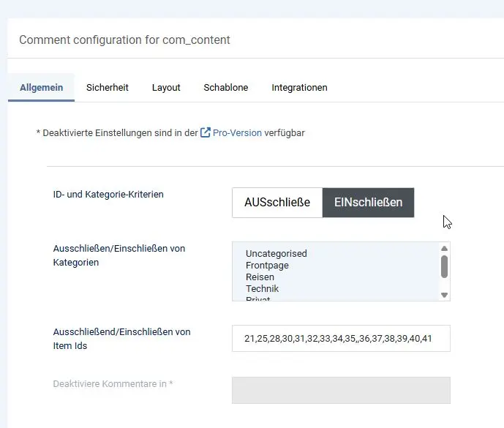
Task: Click the category list scroll down arrow
Action: point(443,295)
